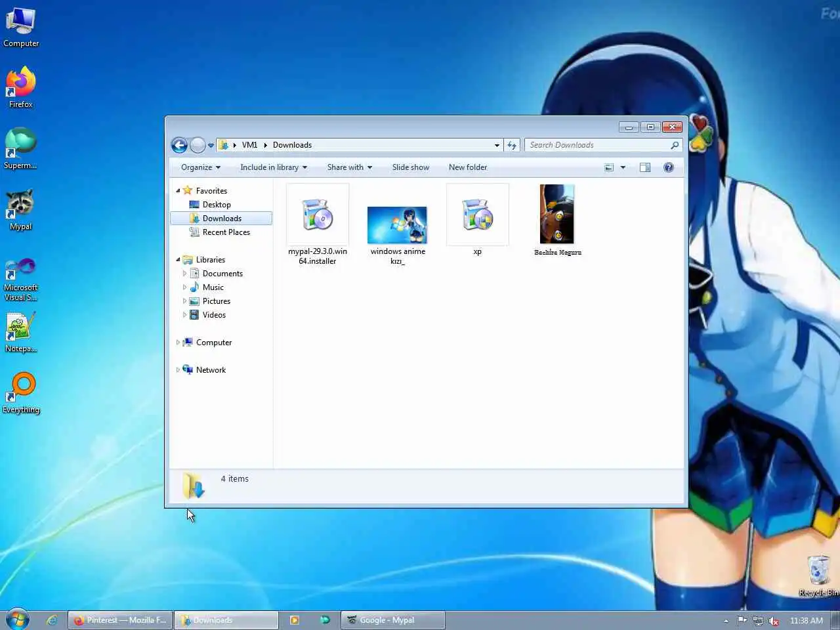Open Include in library menu
The image size is (840, 630).
point(274,167)
